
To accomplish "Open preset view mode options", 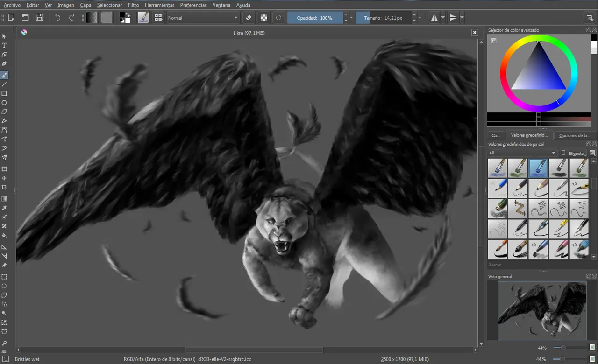I will click(592, 153).
